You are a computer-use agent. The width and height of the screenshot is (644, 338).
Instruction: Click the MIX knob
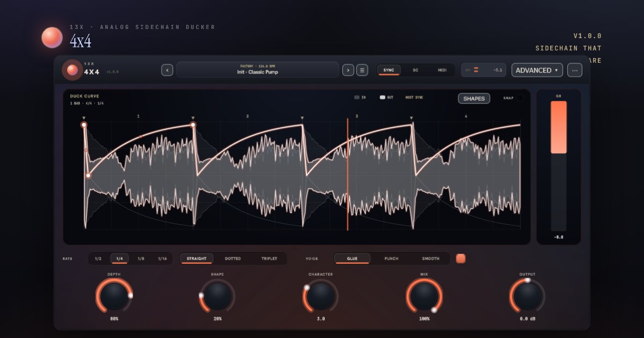pos(424,296)
